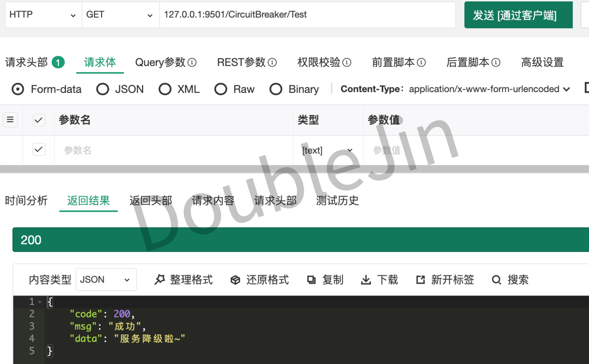Open the 请求头部 result tab
589x364 pixels.
[275, 201]
